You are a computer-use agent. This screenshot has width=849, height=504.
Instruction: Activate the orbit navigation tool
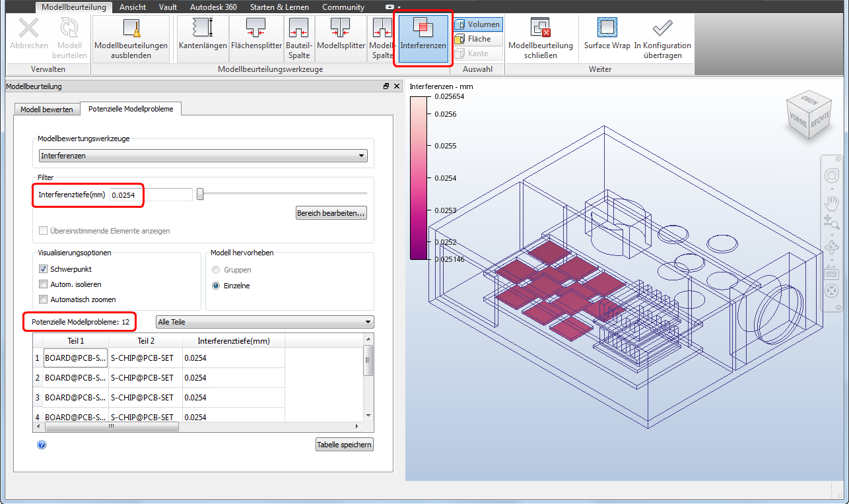(831, 247)
